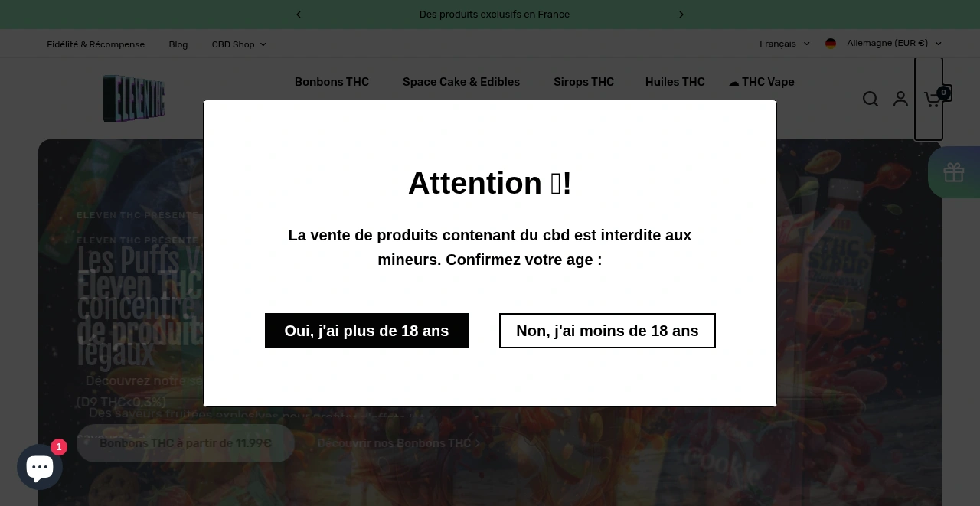This screenshot has width=980, height=506.
Task: Select Sirops THC in the navigation
Action: pos(583,82)
